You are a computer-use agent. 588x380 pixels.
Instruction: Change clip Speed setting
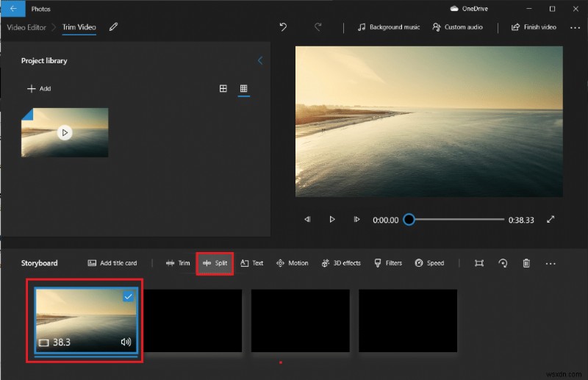[429, 263]
